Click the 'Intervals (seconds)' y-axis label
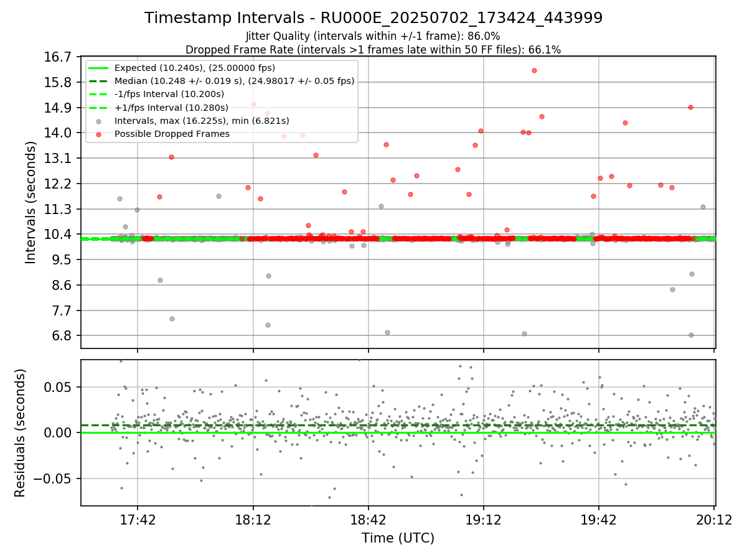 [31, 202]
